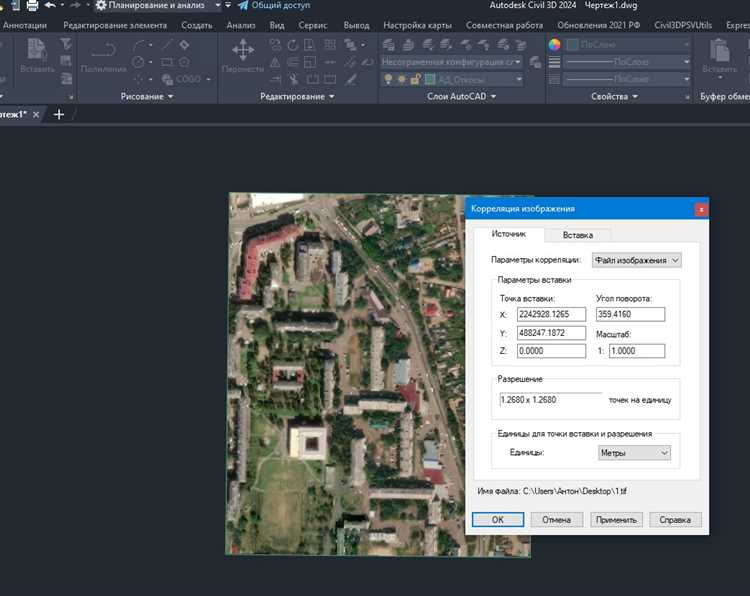Screen dimensions: 750x596
Task: Open the Совместная работа ribbon tab
Action: click(504, 25)
